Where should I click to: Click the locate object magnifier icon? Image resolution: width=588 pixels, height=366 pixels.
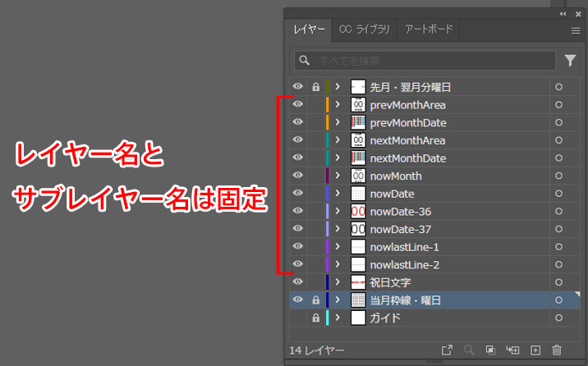468,350
